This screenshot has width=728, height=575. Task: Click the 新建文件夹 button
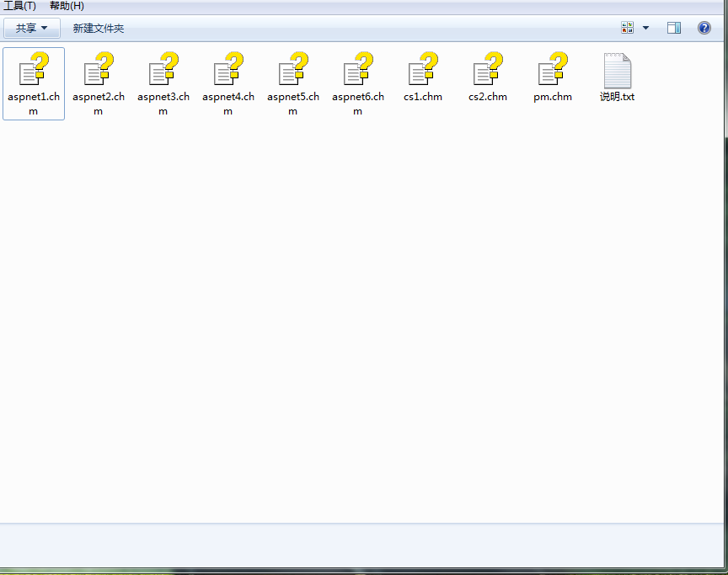pos(99,29)
